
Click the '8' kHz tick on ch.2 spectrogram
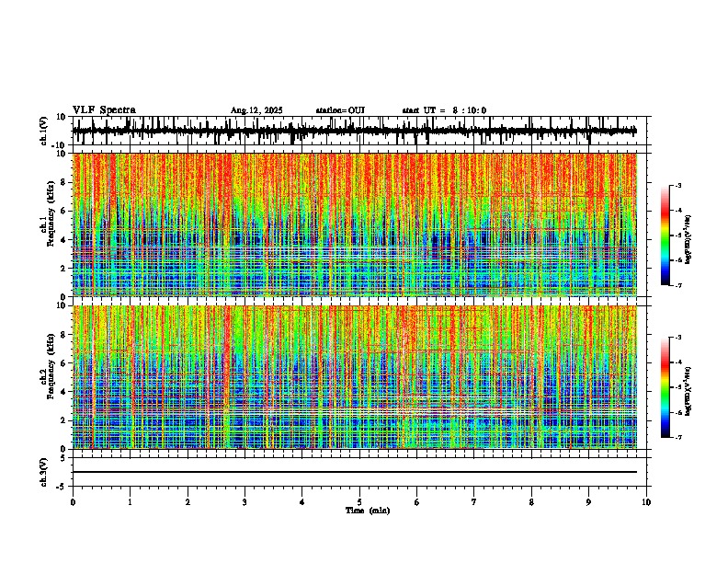coord(64,335)
